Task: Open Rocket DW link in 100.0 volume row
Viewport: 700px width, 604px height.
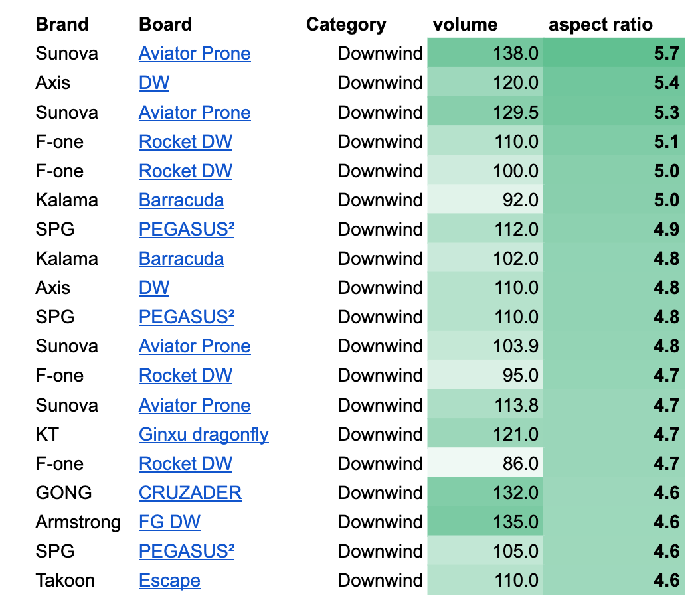Action: pyautogui.click(x=186, y=171)
